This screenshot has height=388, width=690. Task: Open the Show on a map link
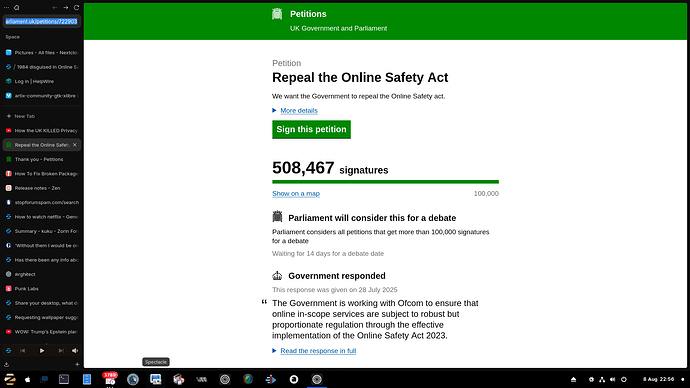[x=296, y=194]
